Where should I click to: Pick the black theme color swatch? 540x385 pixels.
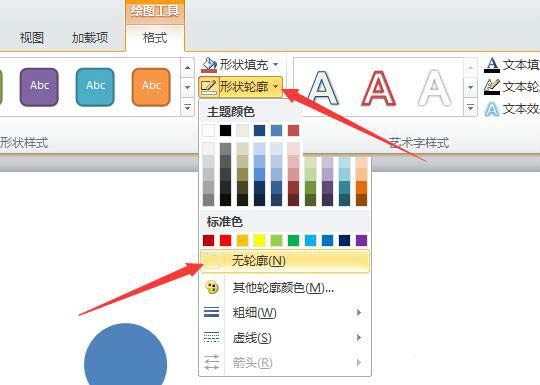point(226,131)
